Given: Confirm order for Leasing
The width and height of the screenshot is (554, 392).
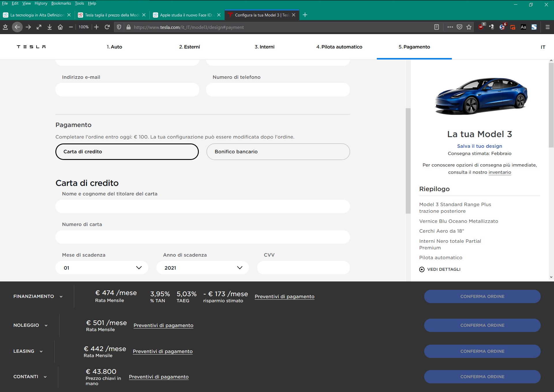Looking at the screenshot, I should (x=482, y=351).
